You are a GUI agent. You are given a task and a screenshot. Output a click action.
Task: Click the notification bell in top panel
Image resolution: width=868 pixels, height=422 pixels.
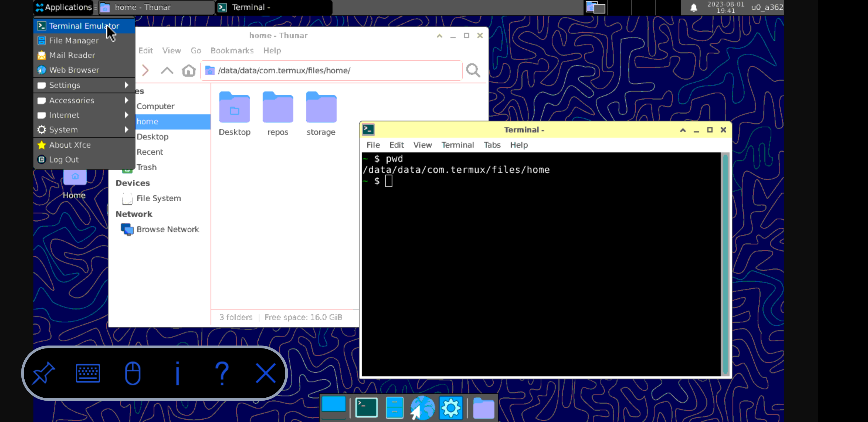click(694, 7)
